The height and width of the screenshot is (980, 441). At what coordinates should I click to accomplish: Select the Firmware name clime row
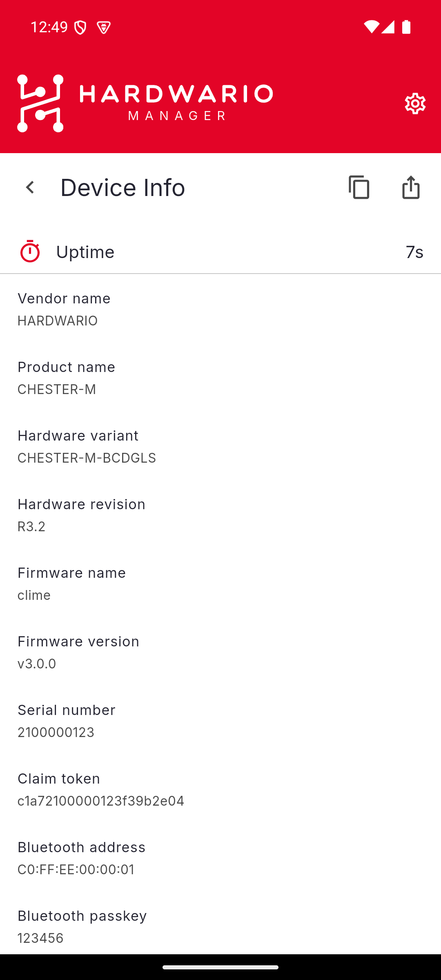tap(220, 584)
